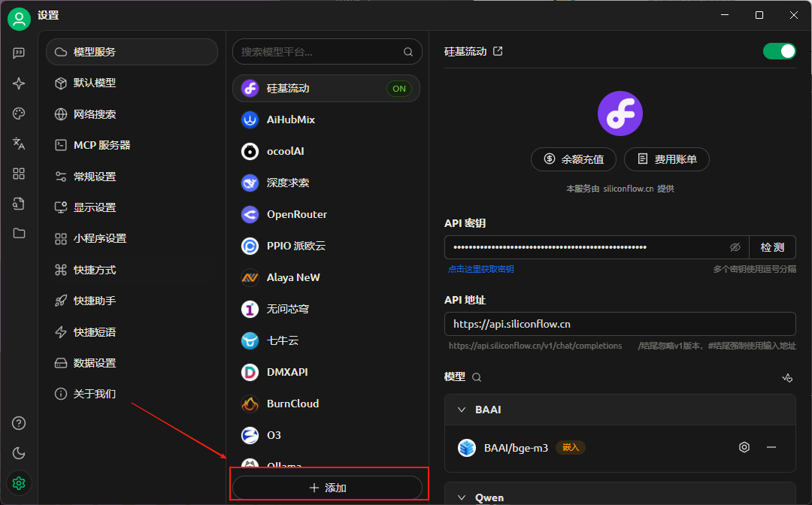The image size is (812, 505).
Task: Click the 费用账单 button
Action: click(667, 159)
